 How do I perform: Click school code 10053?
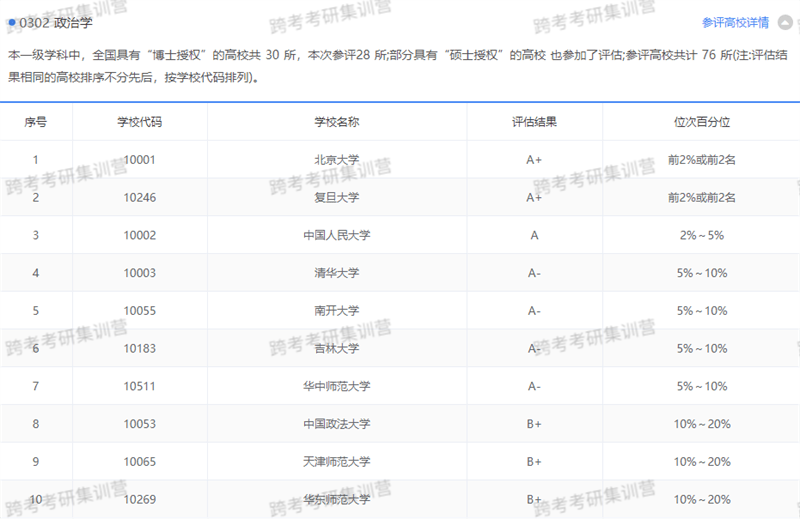(x=140, y=424)
